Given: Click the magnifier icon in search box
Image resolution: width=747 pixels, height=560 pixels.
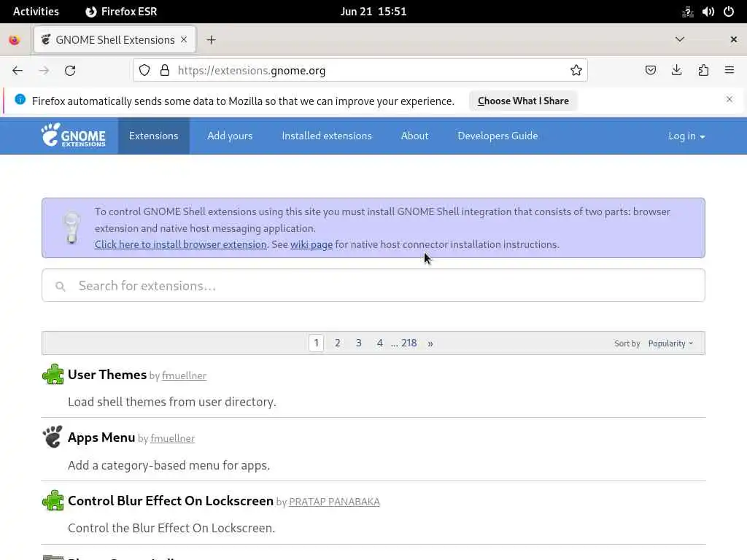Looking at the screenshot, I should (x=60, y=286).
